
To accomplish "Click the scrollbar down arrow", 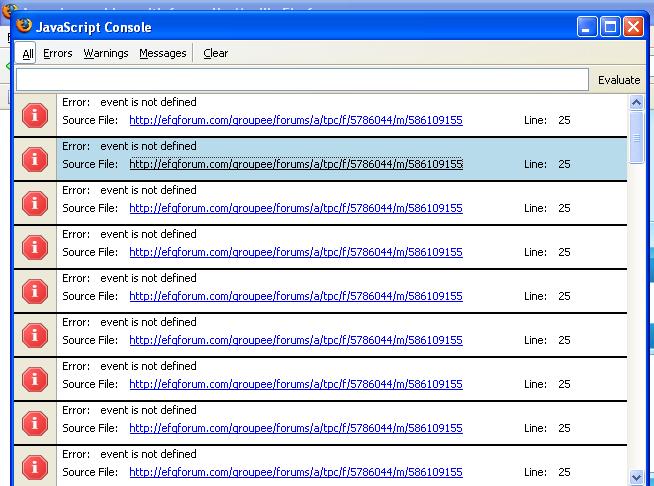I will [636, 477].
